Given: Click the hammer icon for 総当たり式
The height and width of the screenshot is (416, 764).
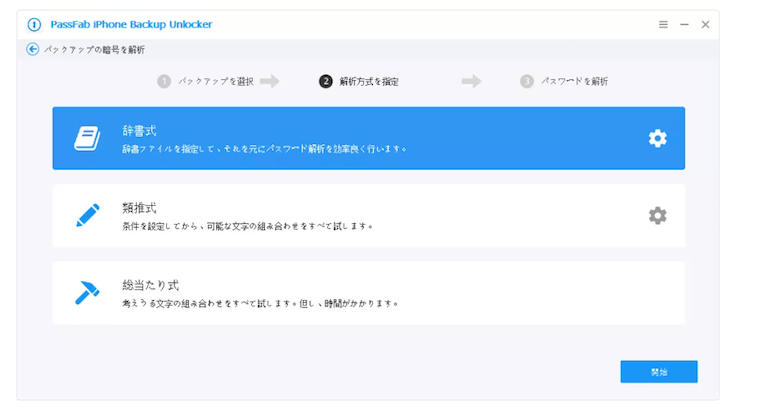Looking at the screenshot, I should tap(88, 293).
